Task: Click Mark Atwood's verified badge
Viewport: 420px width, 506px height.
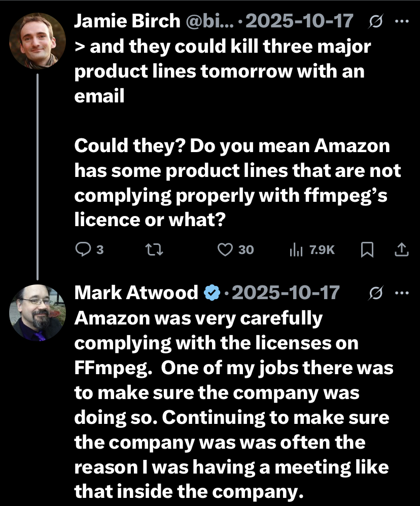Action: (211, 293)
